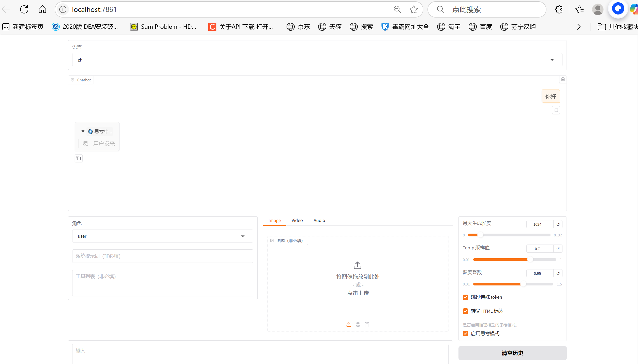Toggle 跳过特殊 token checkbox
638x364 pixels.
point(465,297)
